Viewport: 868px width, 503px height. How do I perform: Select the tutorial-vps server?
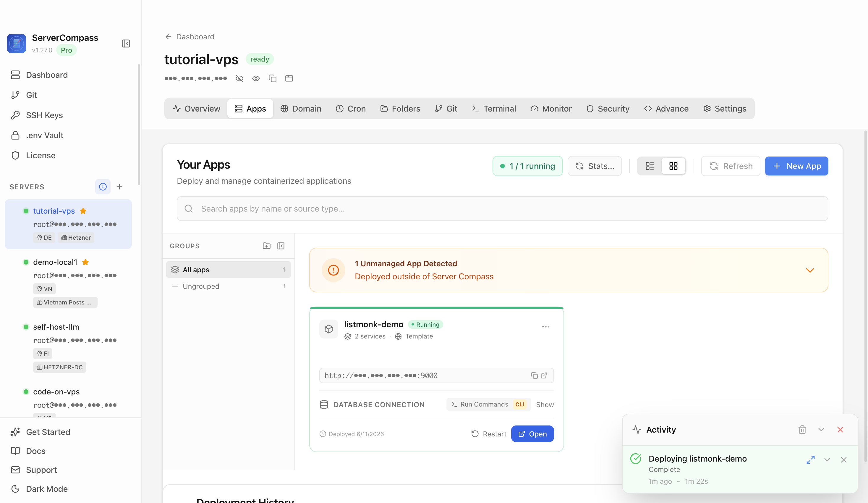click(x=68, y=224)
